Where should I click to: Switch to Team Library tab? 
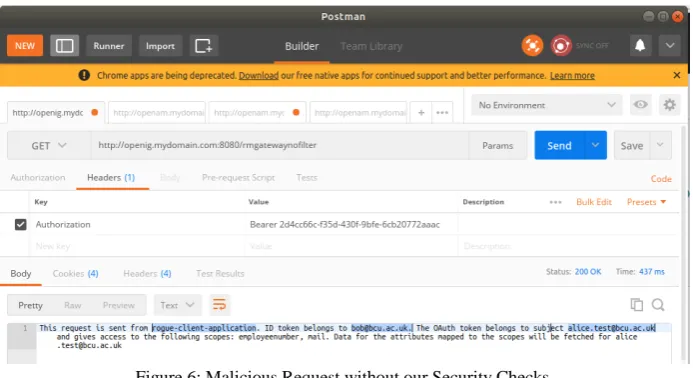click(x=371, y=46)
